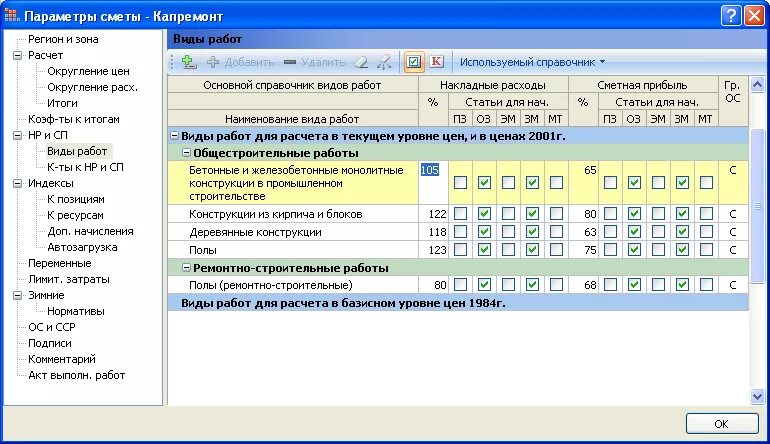Click сметная прибыль value 68
The image size is (770, 444).
[x=590, y=285]
